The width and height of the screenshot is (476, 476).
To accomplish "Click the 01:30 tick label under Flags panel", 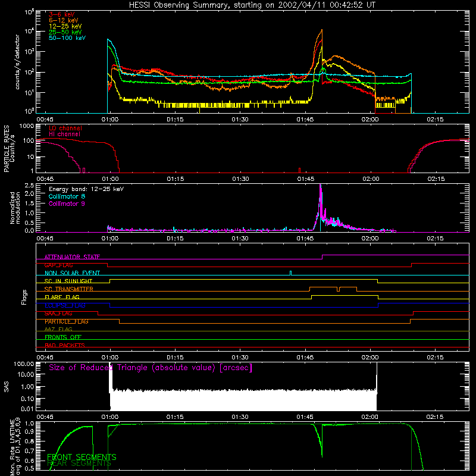I will (240, 358).
